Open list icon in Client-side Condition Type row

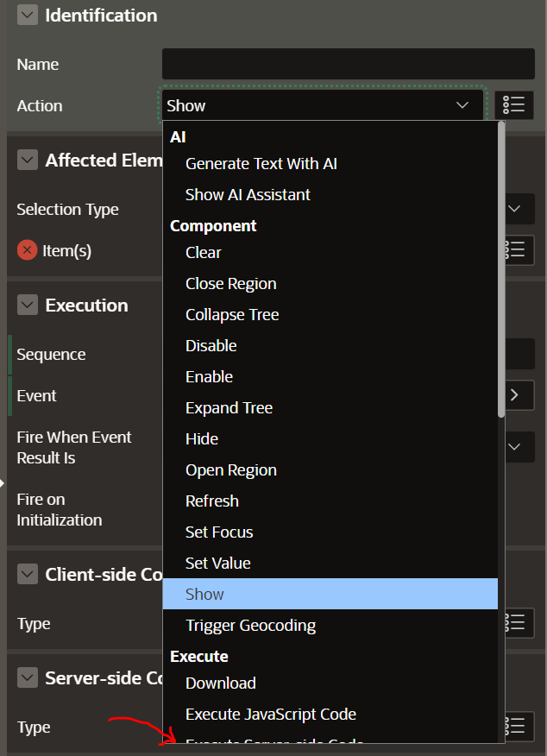coord(519,623)
